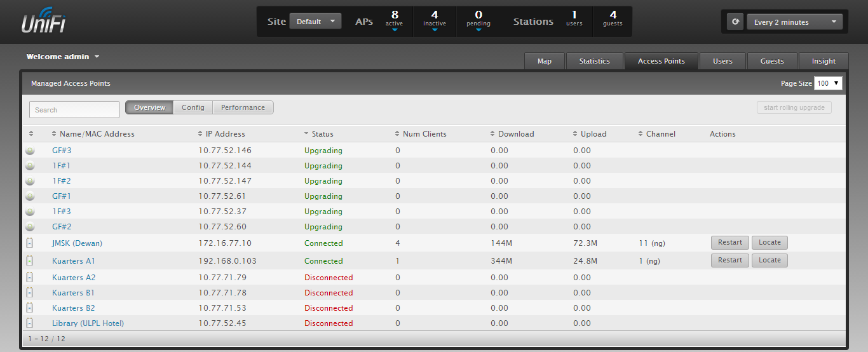Screen dimensions: 868x352
Task: Click the device icon beside GF#3
Action: pyautogui.click(x=30, y=151)
